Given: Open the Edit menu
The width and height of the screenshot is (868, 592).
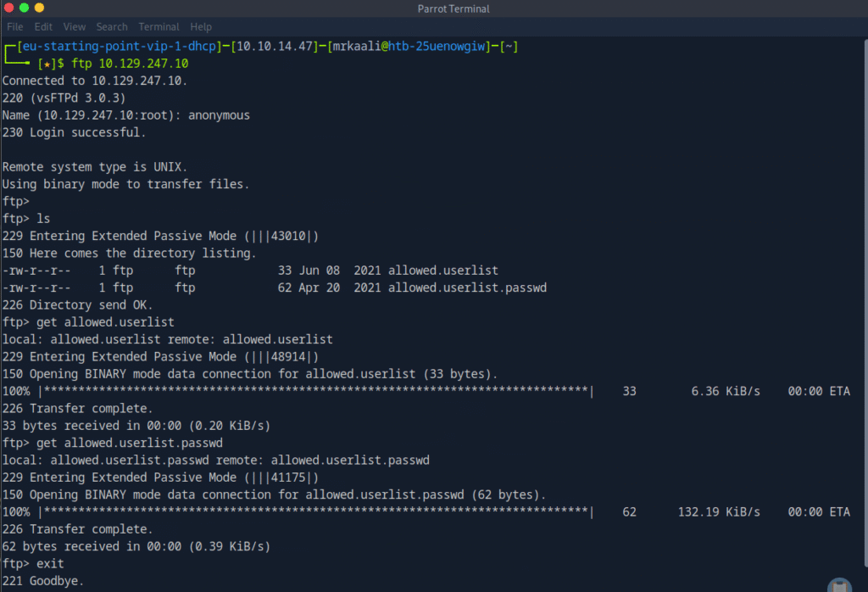Looking at the screenshot, I should coord(43,26).
